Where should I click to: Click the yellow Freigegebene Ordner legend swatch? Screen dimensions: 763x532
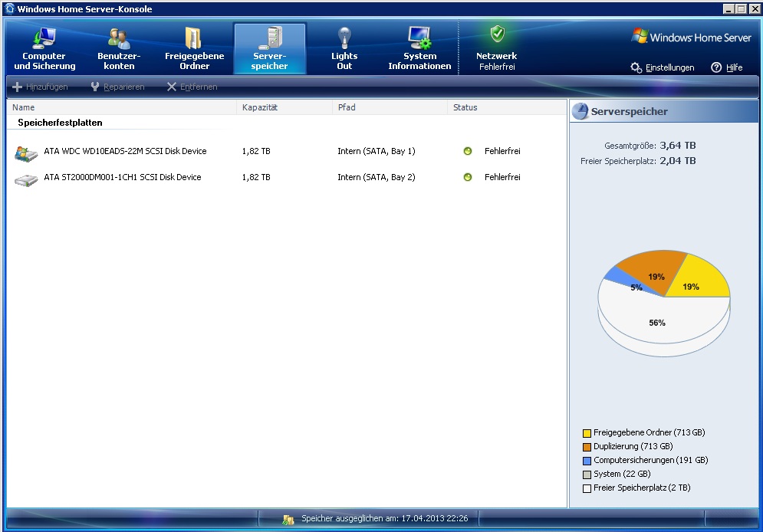587,433
